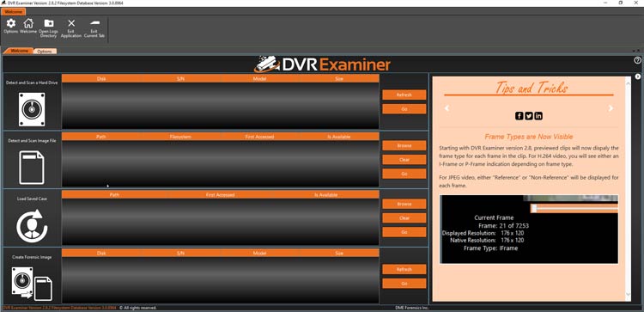The image size is (644, 312).
Task: Click the version text in the status bar
Action: (x=59, y=308)
